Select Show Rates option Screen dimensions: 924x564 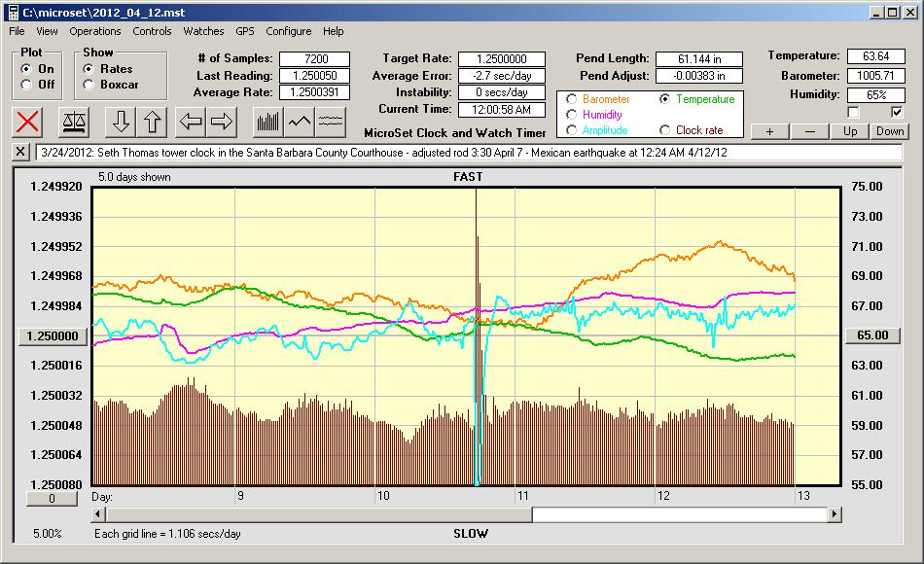pyautogui.click(x=89, y=69)
